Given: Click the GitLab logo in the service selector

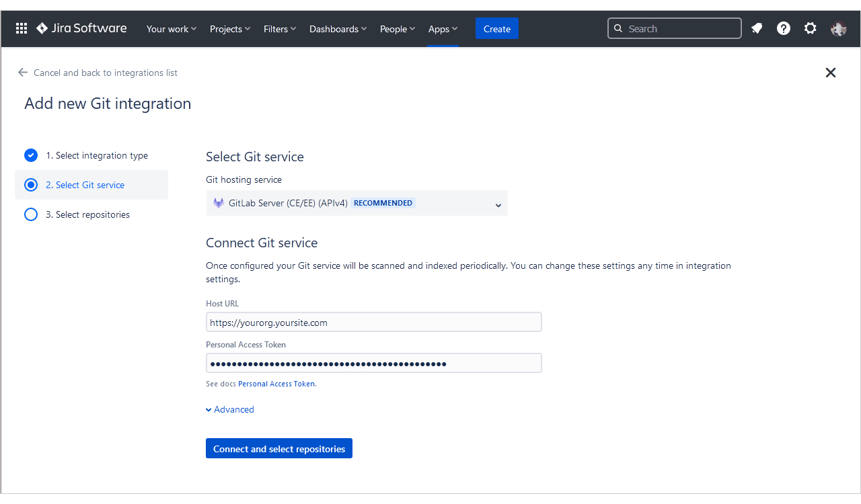Looking at the screenshot, I should [219, 202].
